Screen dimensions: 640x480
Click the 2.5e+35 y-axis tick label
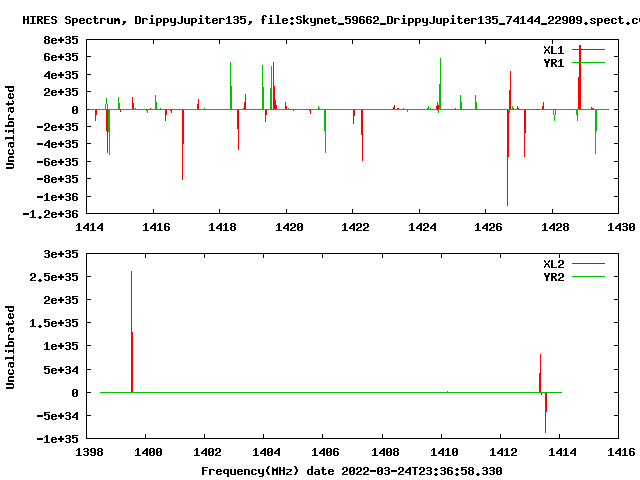point(53,277)
